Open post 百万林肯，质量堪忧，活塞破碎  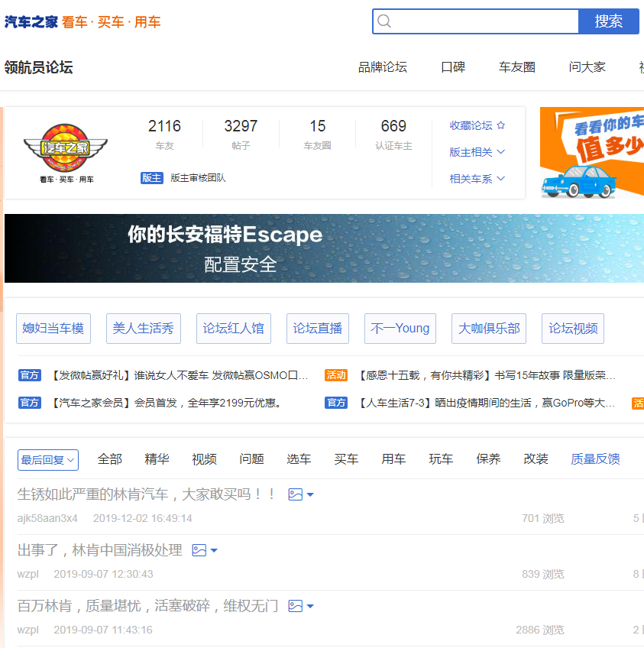point(148,606)
